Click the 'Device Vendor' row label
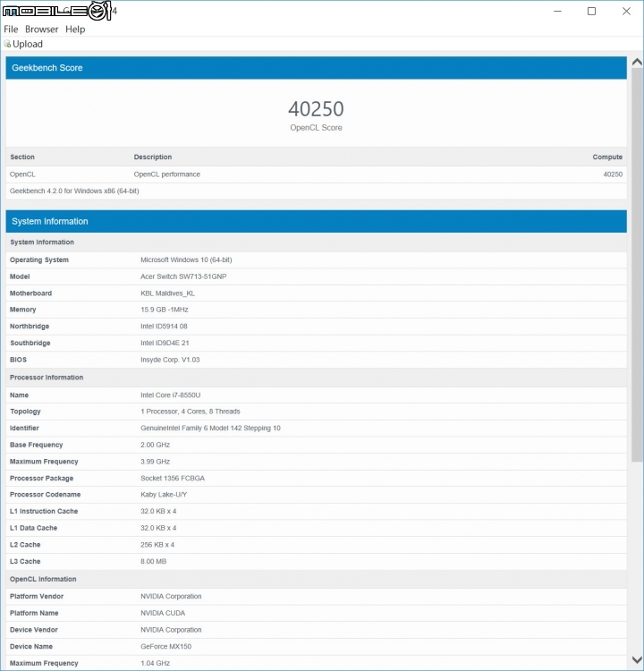 (33, 630)
